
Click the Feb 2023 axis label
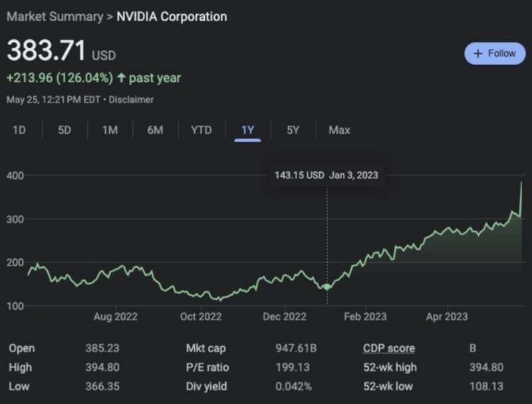[365, 316]
